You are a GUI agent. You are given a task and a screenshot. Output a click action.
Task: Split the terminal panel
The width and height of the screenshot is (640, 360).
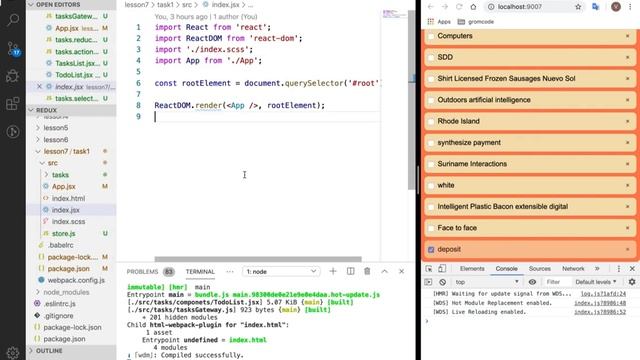[x=350, y=271]
